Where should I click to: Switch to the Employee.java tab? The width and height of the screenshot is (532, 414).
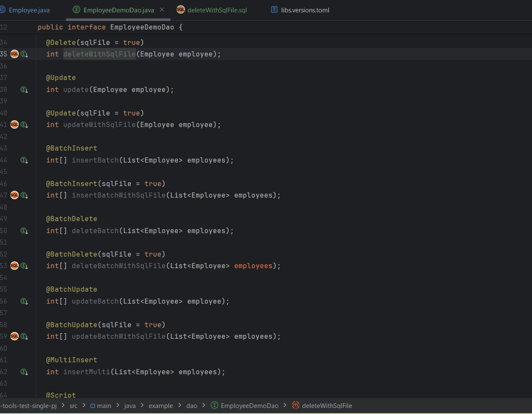[x=25, y=10]
